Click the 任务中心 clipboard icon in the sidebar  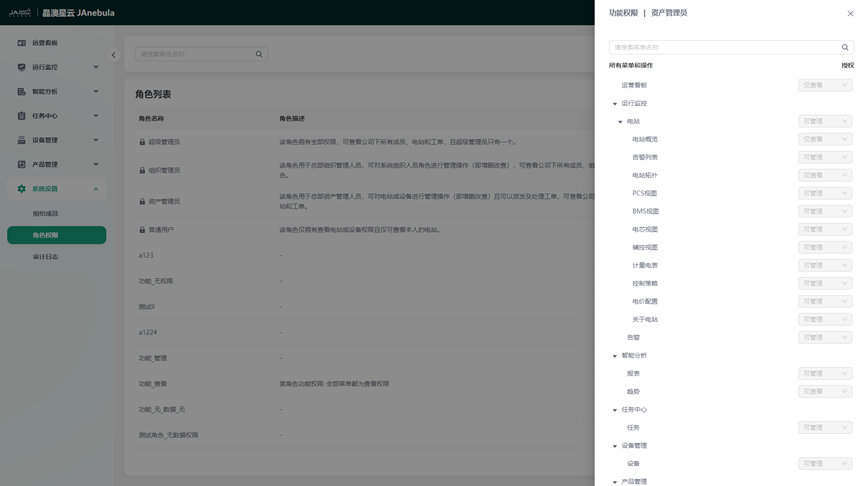point(21,116)
